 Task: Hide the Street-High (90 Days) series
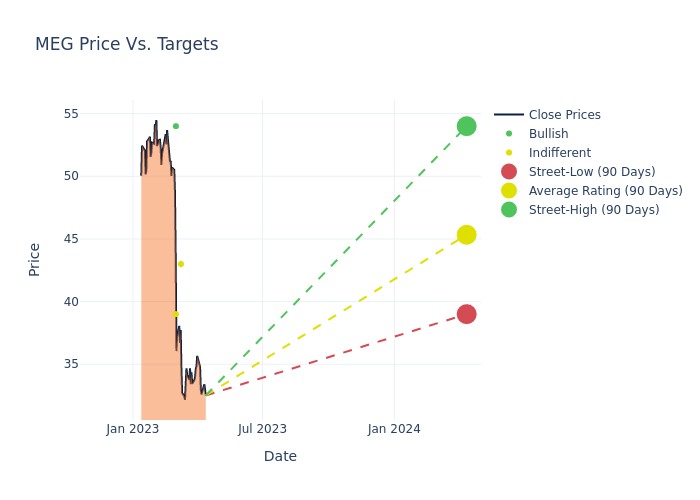[593, 210]
